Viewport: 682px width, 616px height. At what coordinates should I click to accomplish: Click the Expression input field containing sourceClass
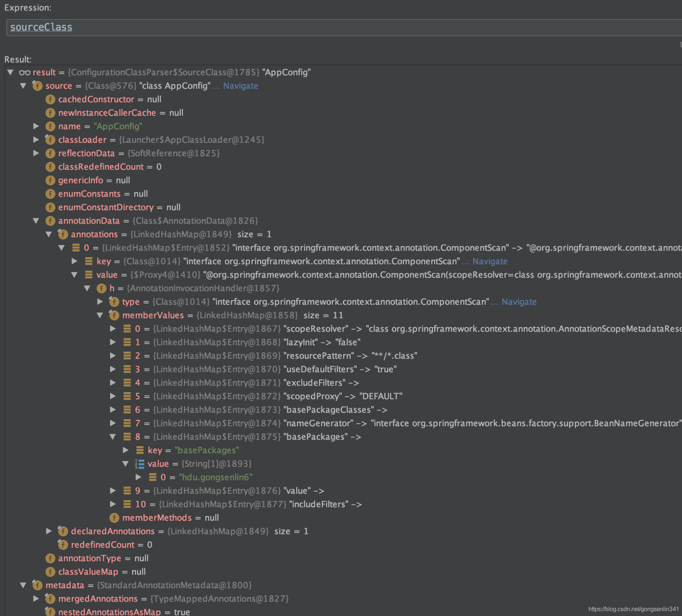[344, 27]
